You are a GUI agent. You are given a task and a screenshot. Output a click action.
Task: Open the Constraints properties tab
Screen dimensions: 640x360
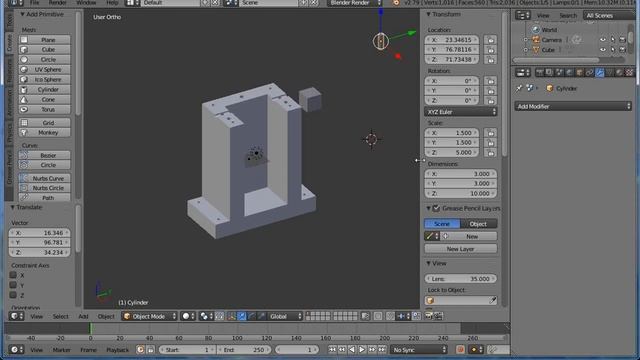tap(589, 73)
